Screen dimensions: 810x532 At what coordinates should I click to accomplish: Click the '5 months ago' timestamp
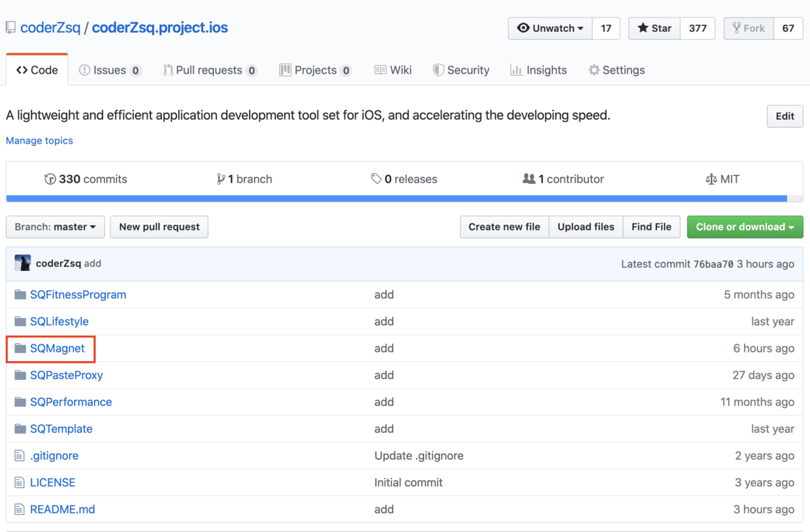click(x=759, y=294)
